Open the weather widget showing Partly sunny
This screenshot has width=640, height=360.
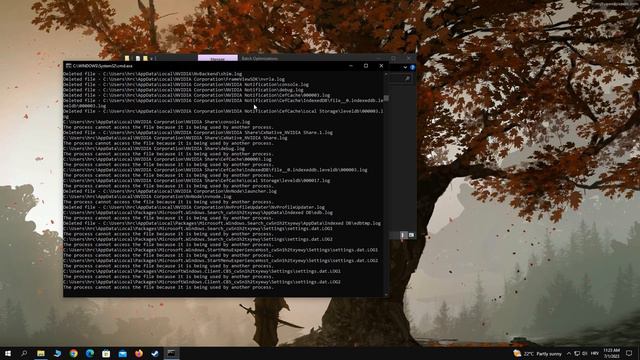point(538,353)
